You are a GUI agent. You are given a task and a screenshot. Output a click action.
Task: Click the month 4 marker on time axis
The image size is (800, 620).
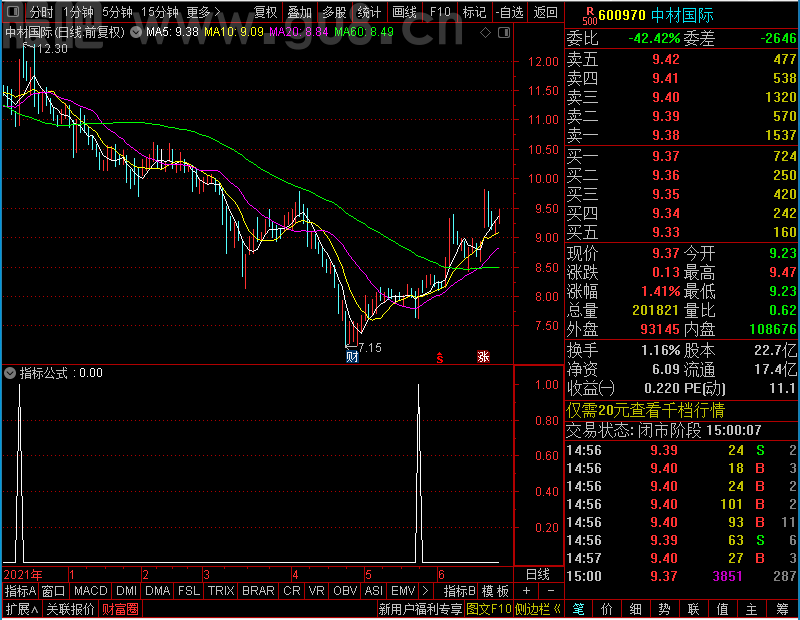point(295,575)
